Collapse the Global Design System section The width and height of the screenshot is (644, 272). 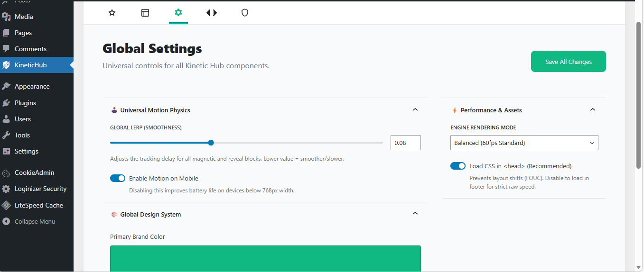pos(415,213)
